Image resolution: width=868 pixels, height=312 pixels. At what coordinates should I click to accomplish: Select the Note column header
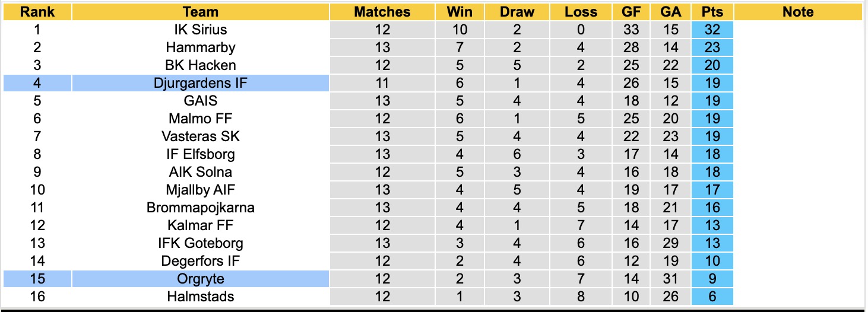798,12
